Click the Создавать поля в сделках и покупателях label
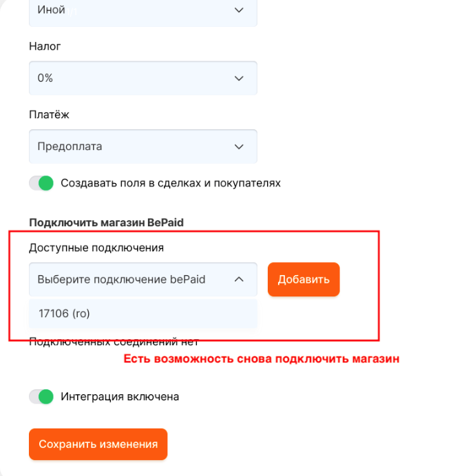 (171, 183)
